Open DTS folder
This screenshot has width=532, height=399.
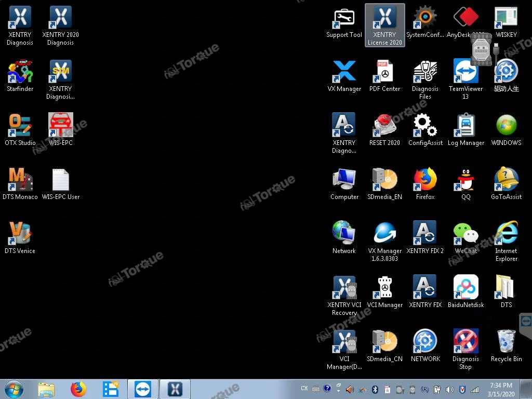coord(506,291)
